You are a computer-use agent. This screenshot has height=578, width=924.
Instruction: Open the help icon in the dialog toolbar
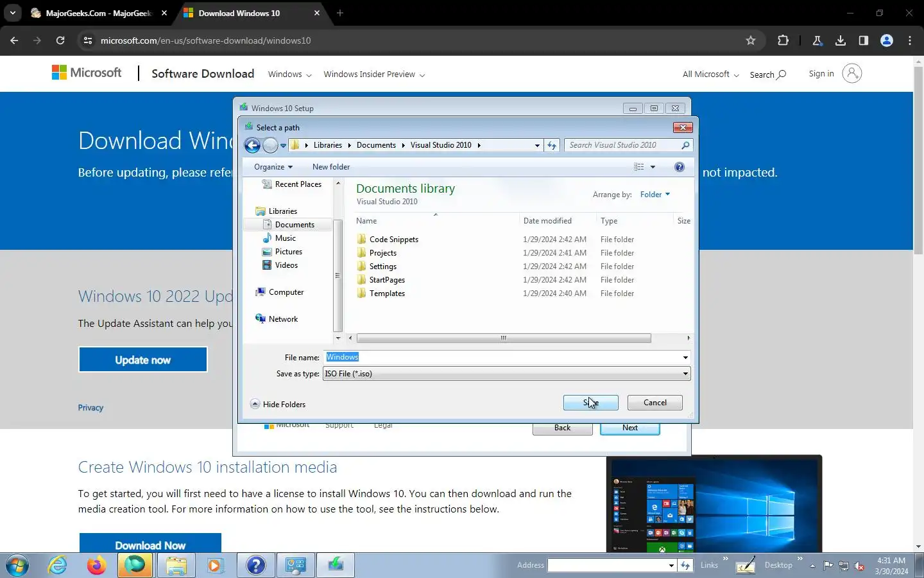coord(680,167)
